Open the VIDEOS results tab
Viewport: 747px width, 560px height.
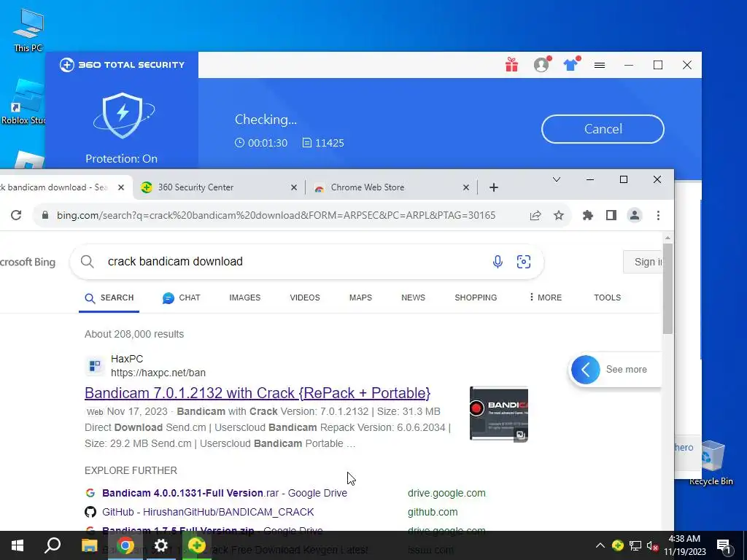point(305,297)
